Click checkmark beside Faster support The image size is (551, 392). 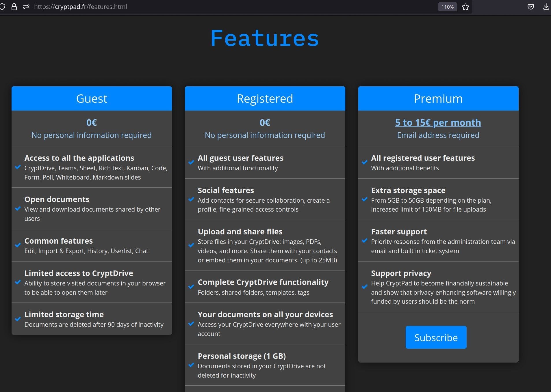point(365,240)
